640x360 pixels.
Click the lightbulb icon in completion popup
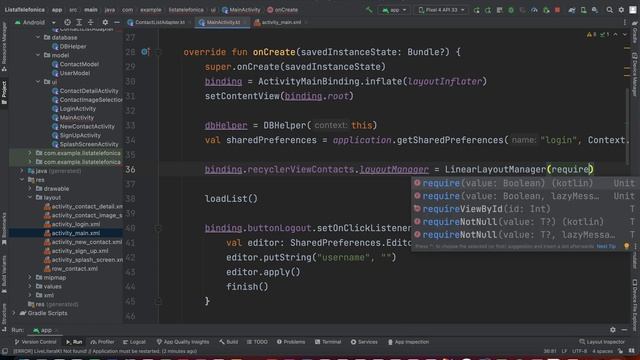click(627, 246)
